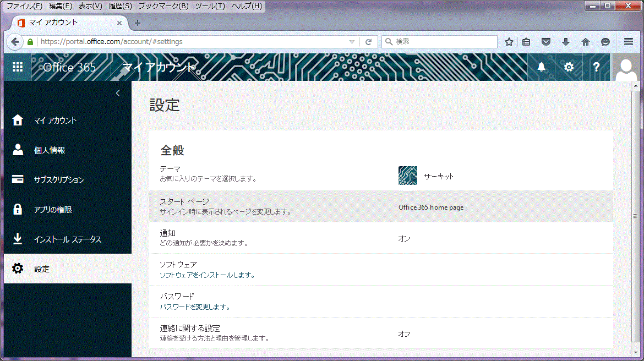Open the 編集(E) menu
644x361 pixels.
click(61, 6)
